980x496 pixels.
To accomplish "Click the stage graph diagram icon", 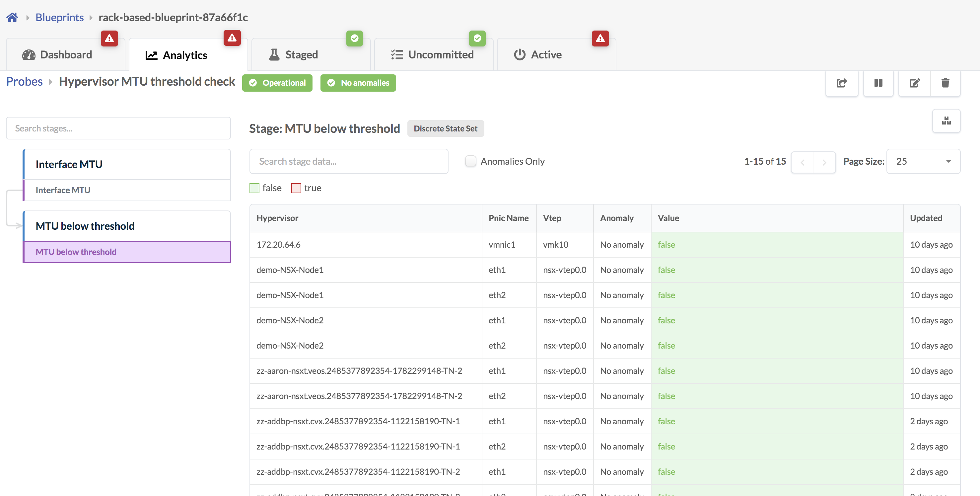I will [x=946, y=121].
